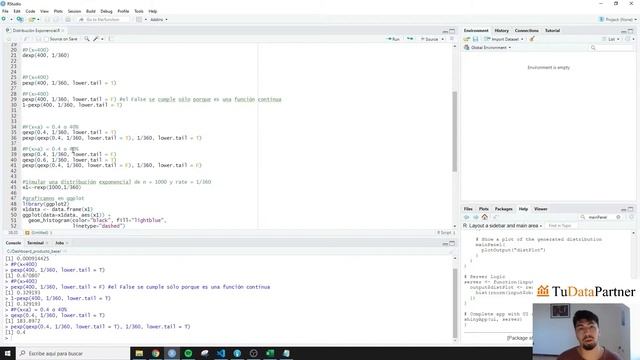Click the refresh icon in Environment pane
Viewport: 640px width, 360px height.
click(x=628, y=39)
